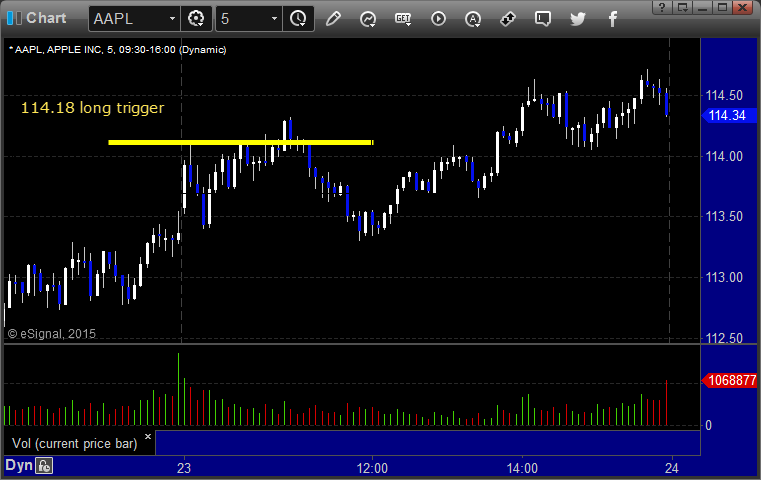This screenshot has height=480, width=761.
Task: Click the 12:00 time axis label
Action: (372, 468)
